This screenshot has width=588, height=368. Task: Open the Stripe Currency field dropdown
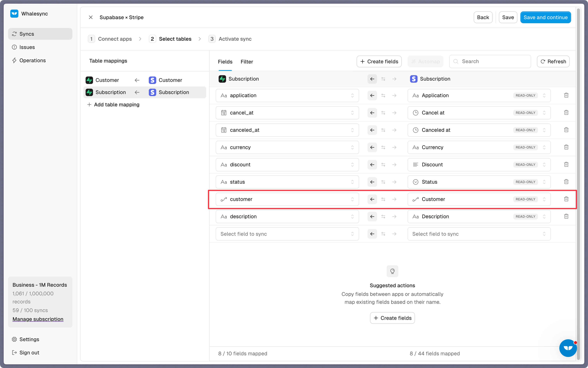point(479,147)
